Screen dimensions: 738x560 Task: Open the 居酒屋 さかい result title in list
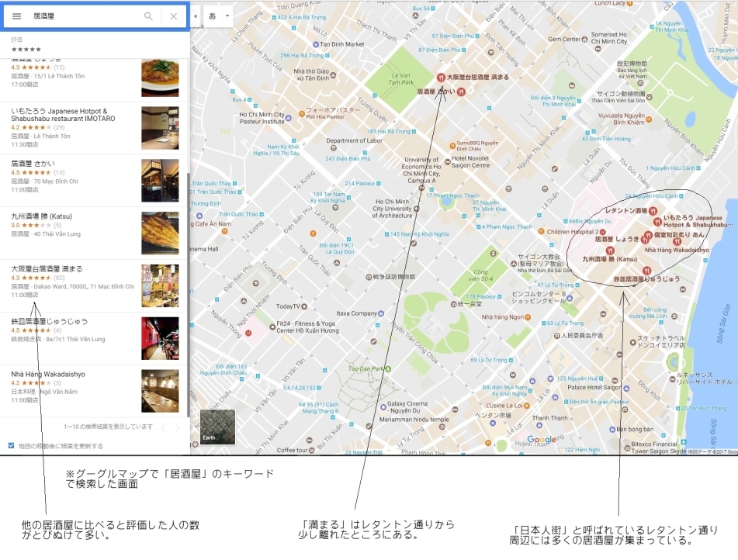33,164
